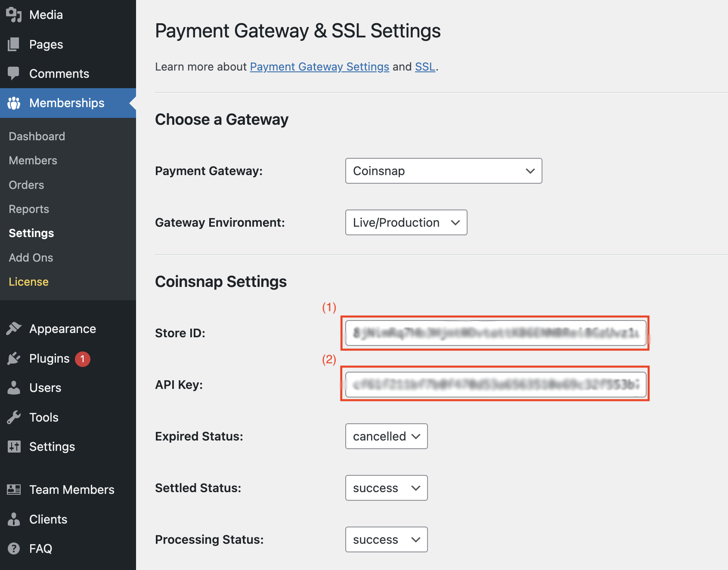This screenshot has width=728, height=570.
Task: Click the FAQ question mark icon
Action: [x=14, y=548]
